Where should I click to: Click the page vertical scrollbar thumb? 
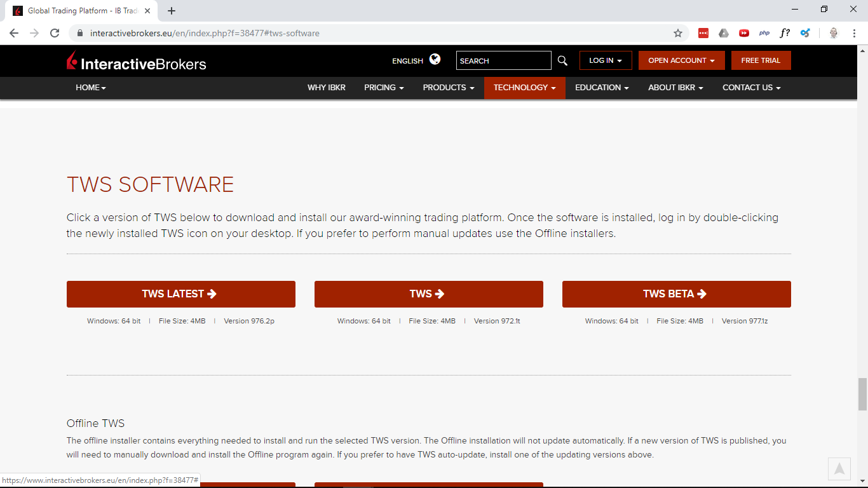(x=862, y=394)
